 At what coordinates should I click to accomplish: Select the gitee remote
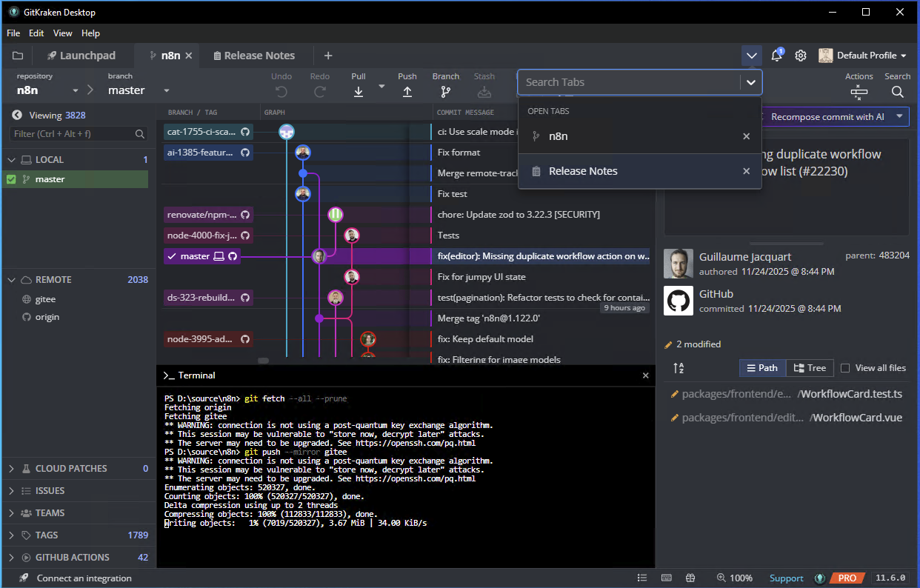coord(45,299)
